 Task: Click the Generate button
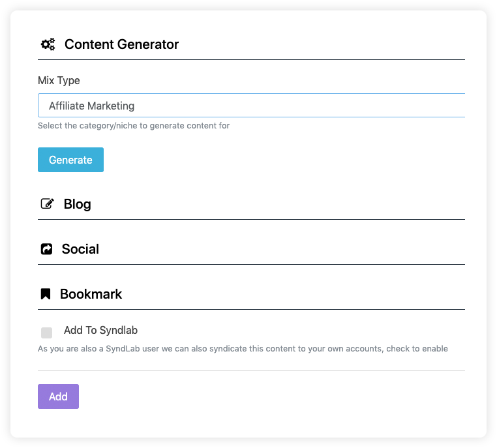[x=70, y=160]
